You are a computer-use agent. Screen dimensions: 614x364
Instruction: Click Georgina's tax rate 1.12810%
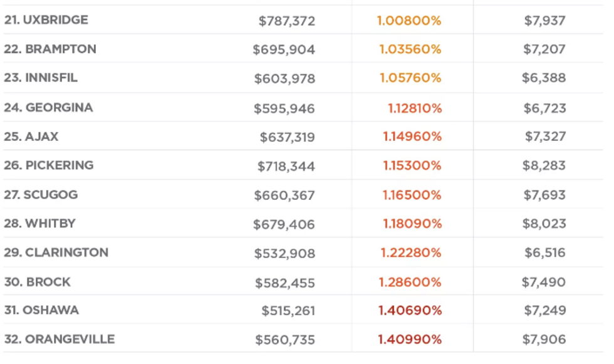coord(415,108)
